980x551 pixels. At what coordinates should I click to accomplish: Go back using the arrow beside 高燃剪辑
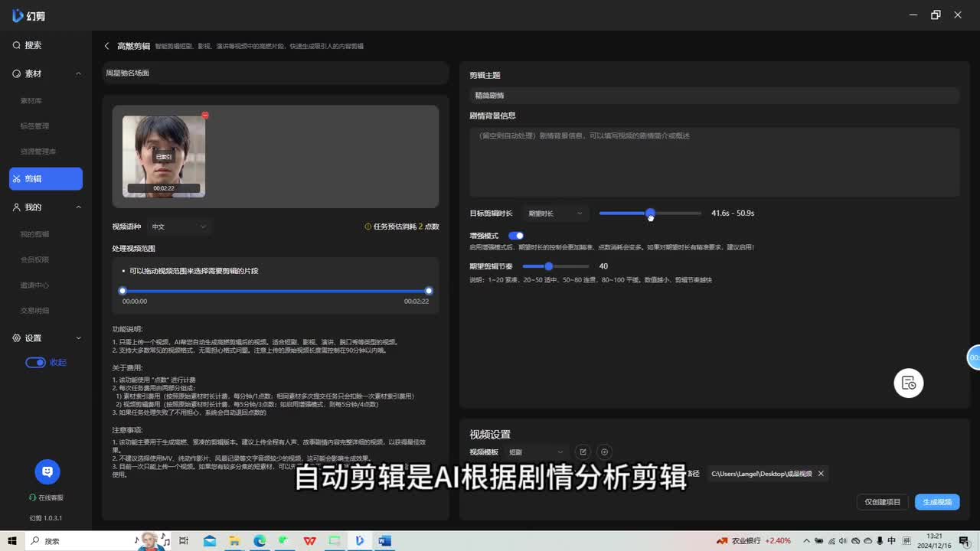click(x=107, y=46)
